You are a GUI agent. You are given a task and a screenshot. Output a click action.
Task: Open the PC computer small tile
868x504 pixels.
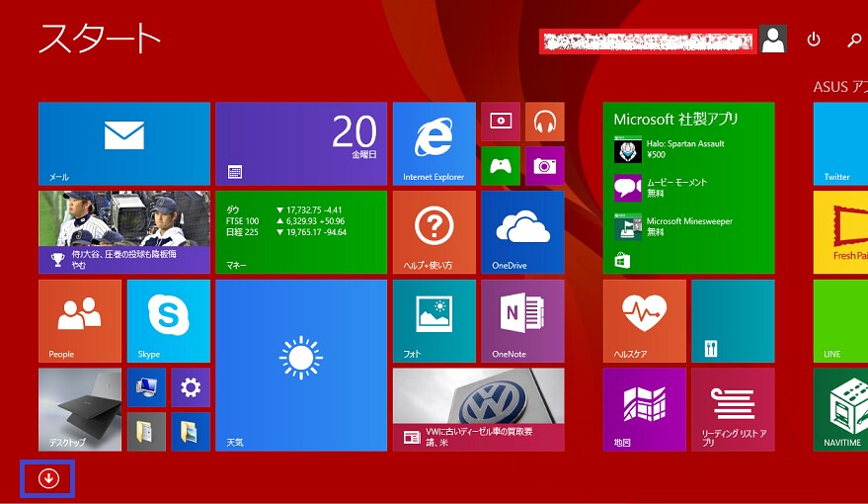pyautogui.click(x=146, y=387)
